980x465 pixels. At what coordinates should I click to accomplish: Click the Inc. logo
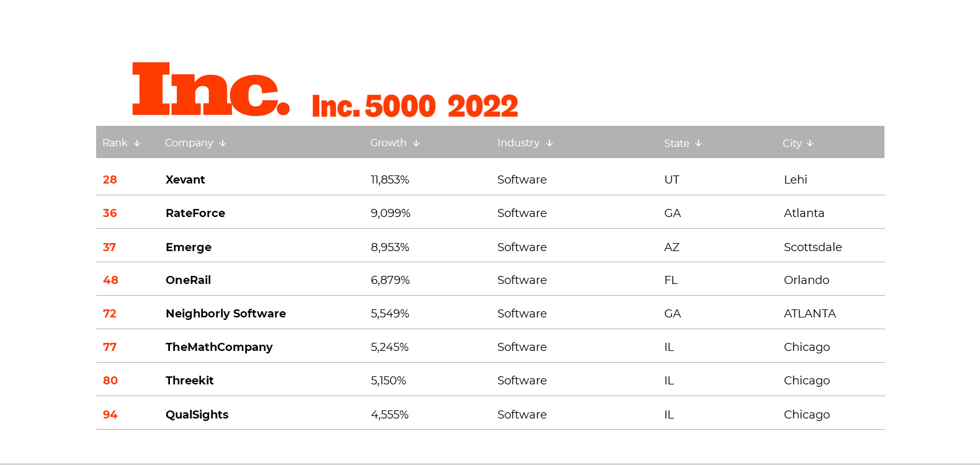[211, 90]
